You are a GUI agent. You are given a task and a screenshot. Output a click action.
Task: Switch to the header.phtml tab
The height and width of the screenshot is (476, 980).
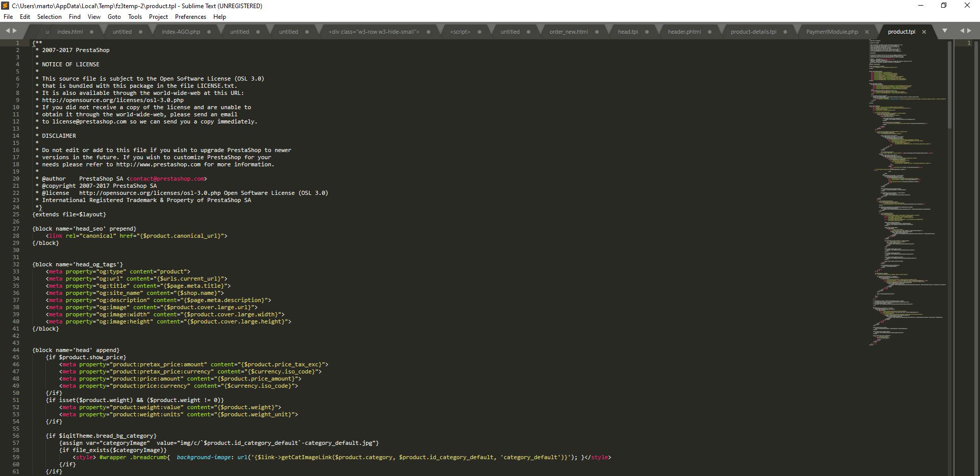point(684,32)
